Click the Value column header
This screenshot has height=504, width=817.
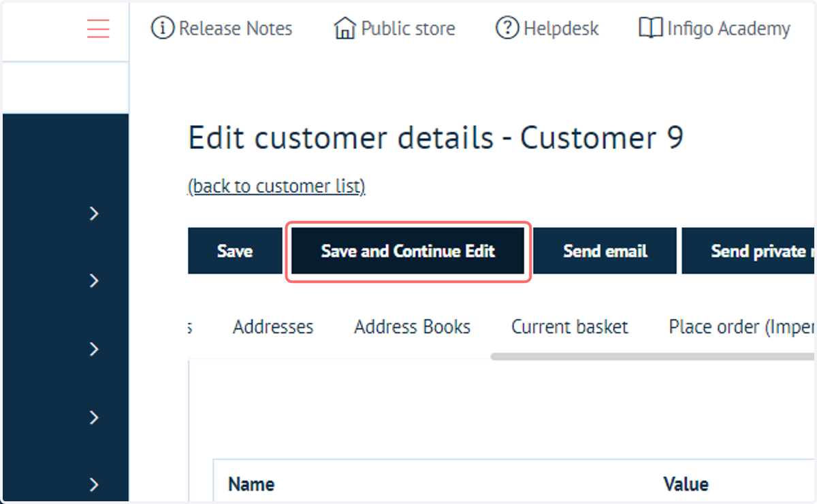tap(686, 484)
